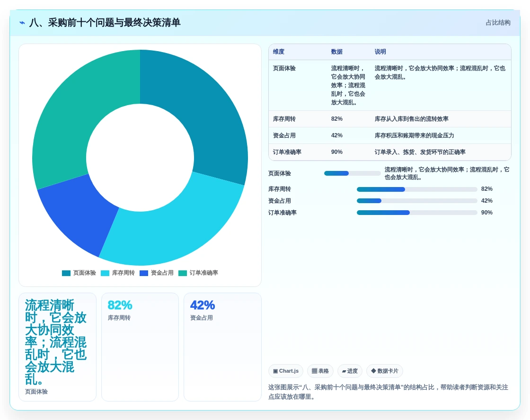Image resolution: width=530 pixels, height=420 pixels.
Task: Toggle the 库存周转 legend color swatch
Action: (x=105, y=273)
